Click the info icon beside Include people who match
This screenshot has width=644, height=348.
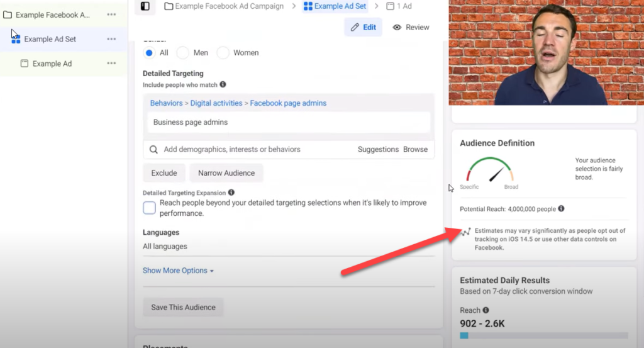point(223,84)
